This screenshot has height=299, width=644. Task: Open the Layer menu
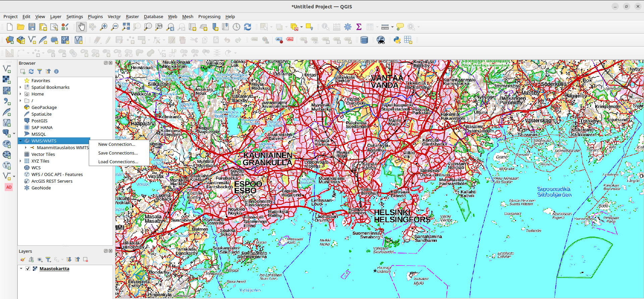click(x=56, y=16)
